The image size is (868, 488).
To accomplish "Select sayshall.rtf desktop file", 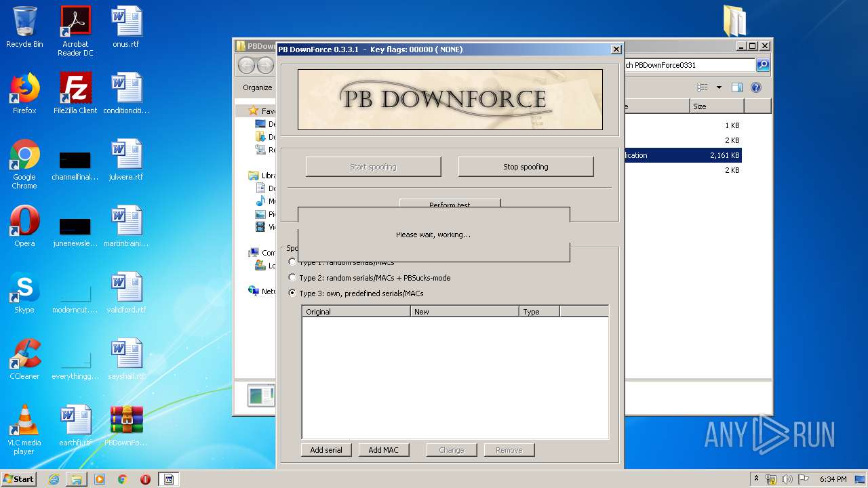I will tap(126, 359).
